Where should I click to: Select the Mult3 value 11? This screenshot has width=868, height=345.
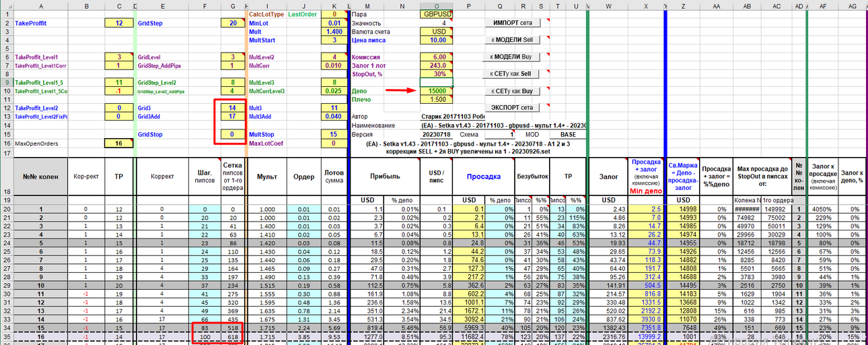coord(334,108)
